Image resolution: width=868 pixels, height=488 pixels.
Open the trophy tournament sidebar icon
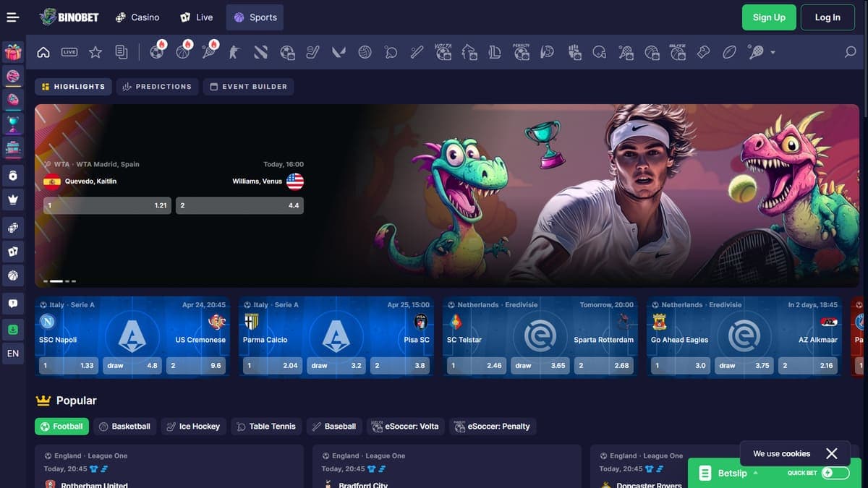[x=13, y=124]
